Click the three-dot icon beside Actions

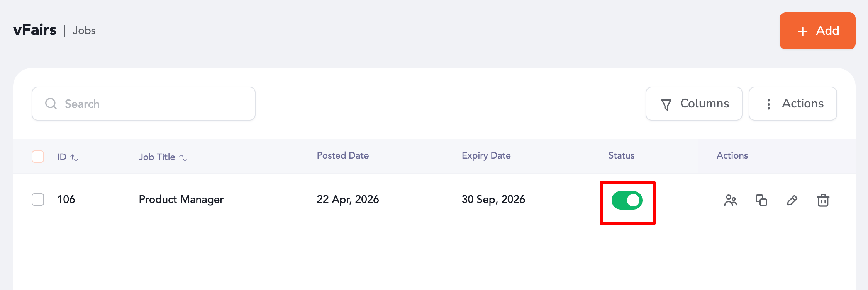pos(769,104)
